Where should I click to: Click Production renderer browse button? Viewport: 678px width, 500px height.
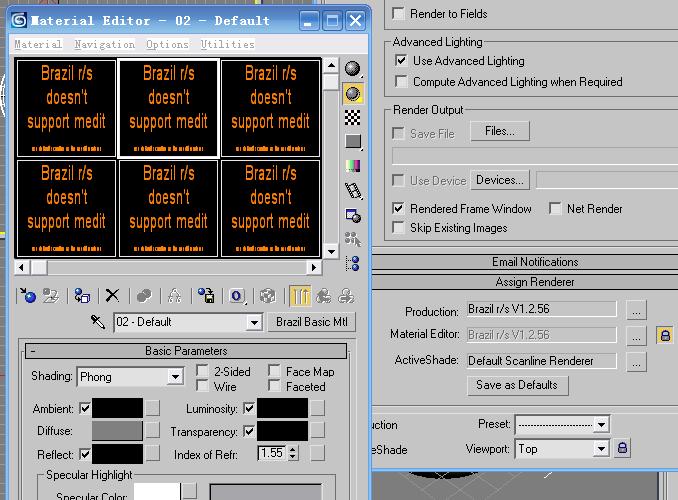tap(636, 310)
